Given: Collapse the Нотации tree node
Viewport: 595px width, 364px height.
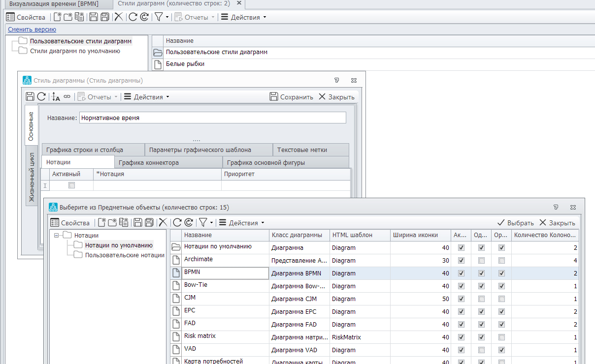Looking at the screenshot, I should point(57,236).
